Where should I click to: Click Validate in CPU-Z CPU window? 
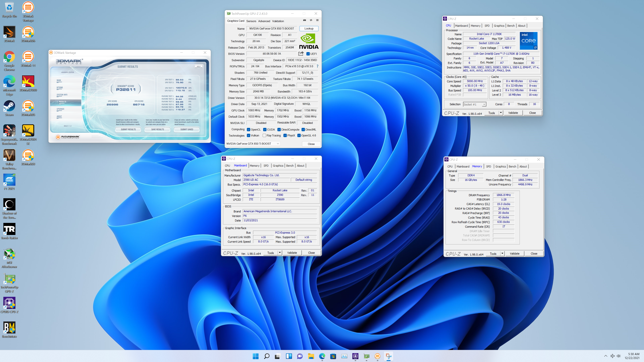pos(513,113)
